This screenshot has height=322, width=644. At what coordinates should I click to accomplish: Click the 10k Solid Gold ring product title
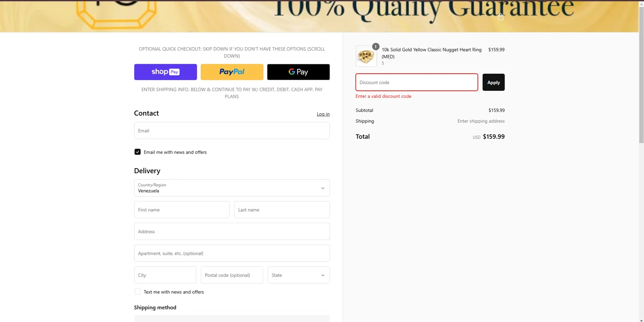tap(431, 53)
